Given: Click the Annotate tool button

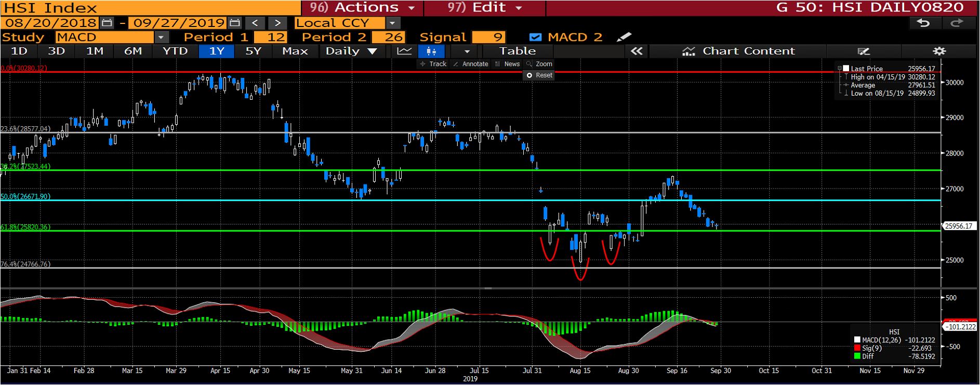Looking at the screenshot, I should tap(470, 64).
